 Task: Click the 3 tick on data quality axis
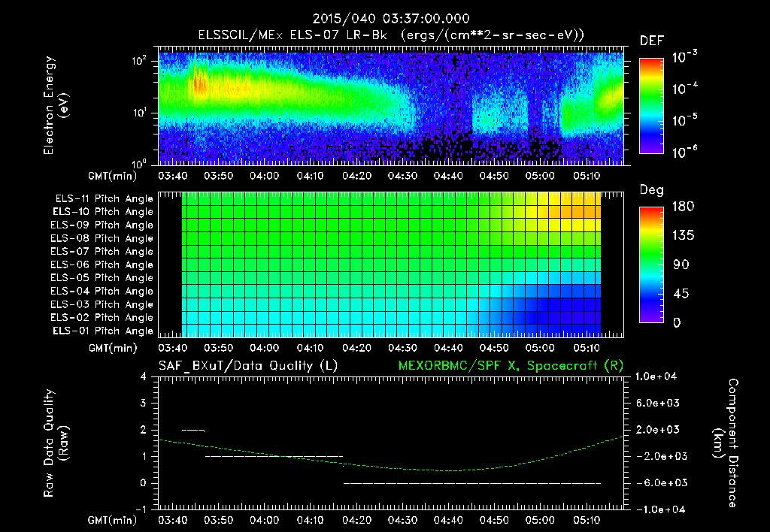(x=144, y=404)
